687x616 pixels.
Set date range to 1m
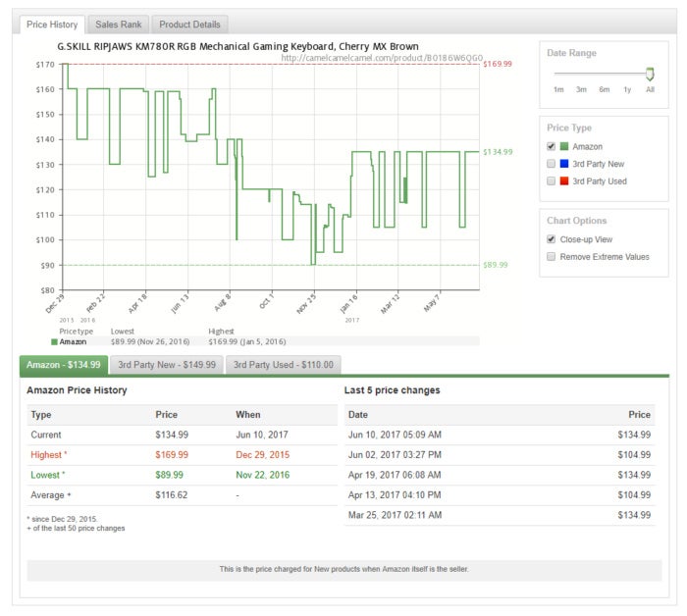(x=558, y=89)
